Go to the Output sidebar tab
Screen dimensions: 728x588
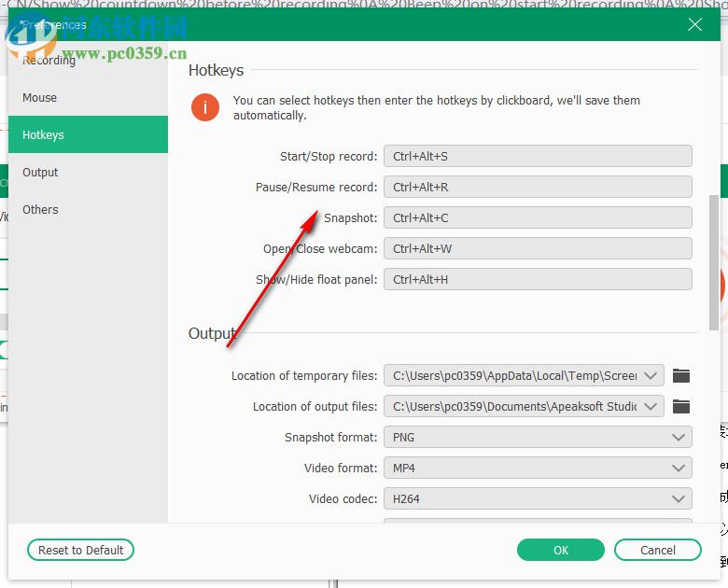click(88, 173)
